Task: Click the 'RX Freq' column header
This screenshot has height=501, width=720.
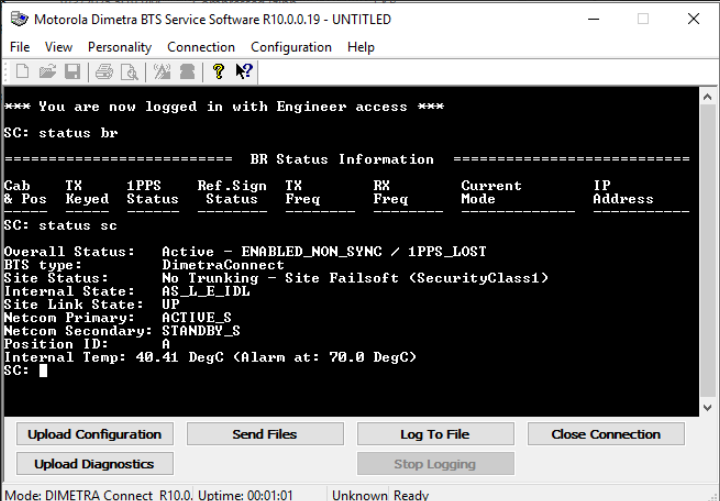Action: [390, 192]
